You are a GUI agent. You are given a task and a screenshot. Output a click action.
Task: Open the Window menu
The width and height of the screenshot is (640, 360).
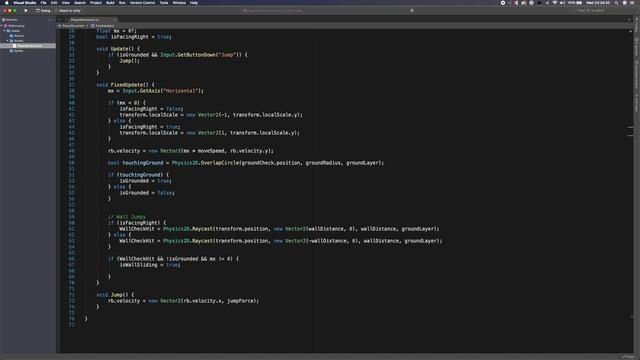[179, 2]
